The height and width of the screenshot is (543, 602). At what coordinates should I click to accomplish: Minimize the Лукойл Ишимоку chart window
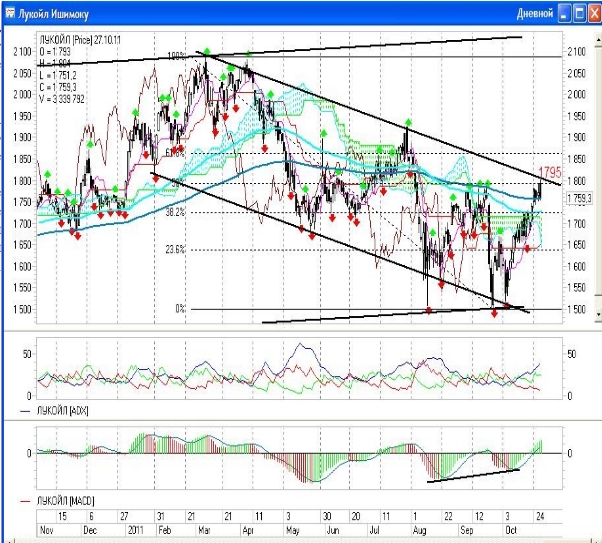(x=564, y=14)
